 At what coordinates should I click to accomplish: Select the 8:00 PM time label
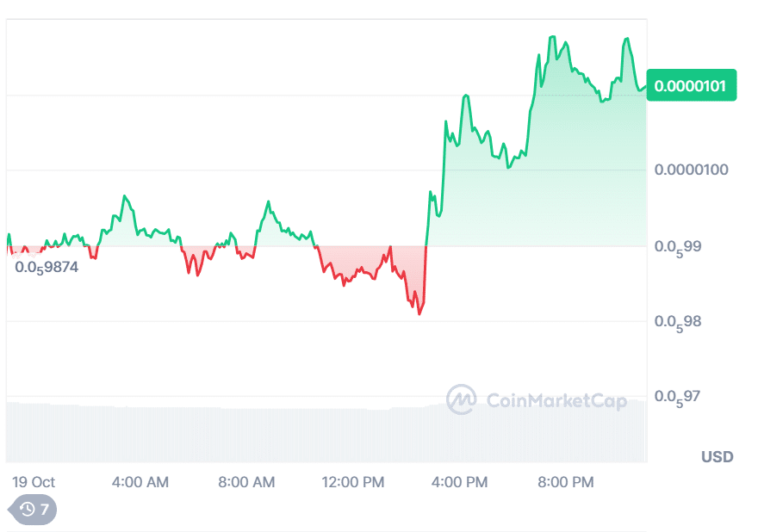click(566, 482)
